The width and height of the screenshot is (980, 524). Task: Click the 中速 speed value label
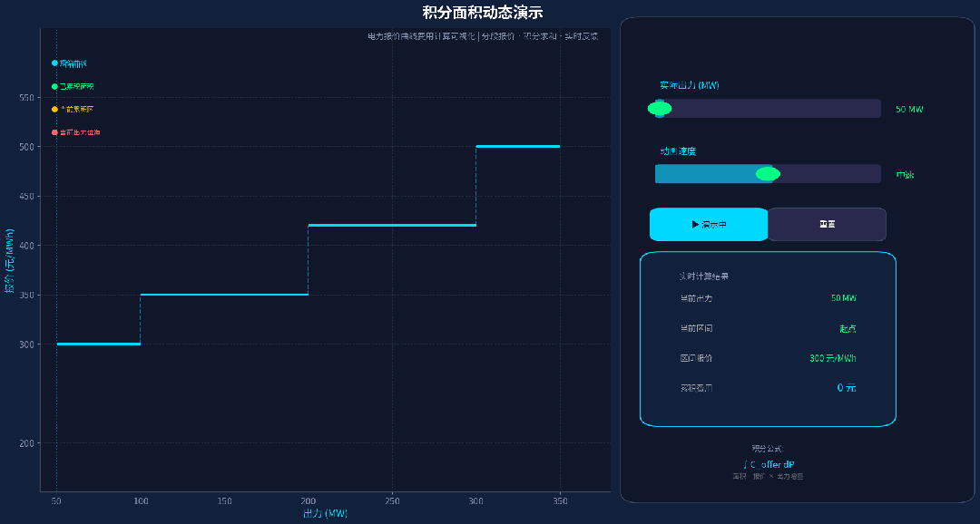[905, 176]
